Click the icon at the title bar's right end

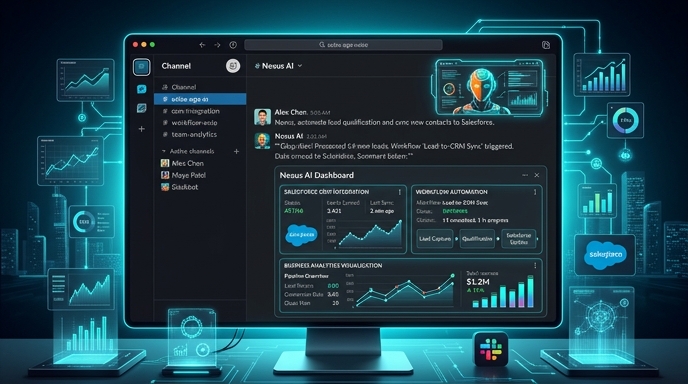point(546,45)
